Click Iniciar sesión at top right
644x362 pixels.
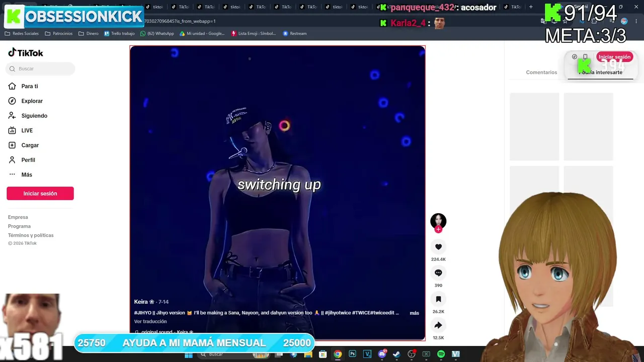614,57
